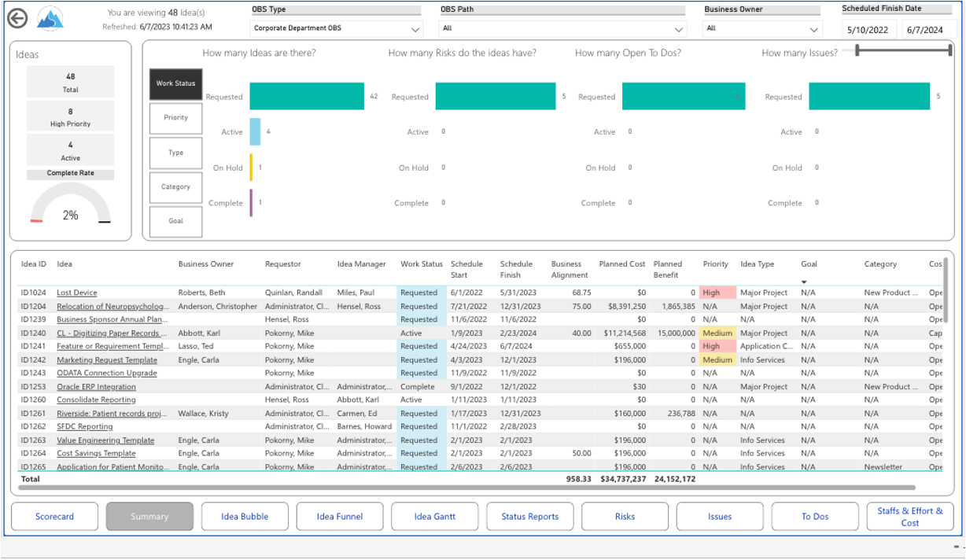Click the start date field 5/10/2022
This screenshot has width=966, height=560.
[x=868, y=30]
